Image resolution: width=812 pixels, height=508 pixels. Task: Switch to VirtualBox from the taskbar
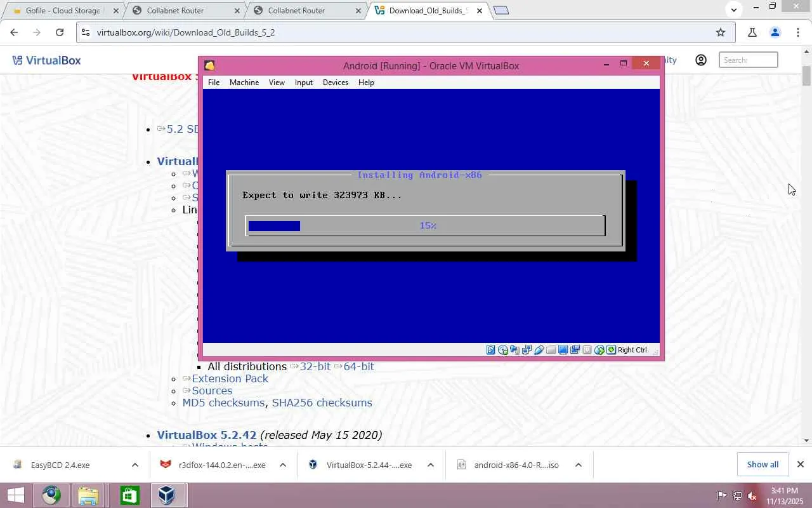click(167, 495)
